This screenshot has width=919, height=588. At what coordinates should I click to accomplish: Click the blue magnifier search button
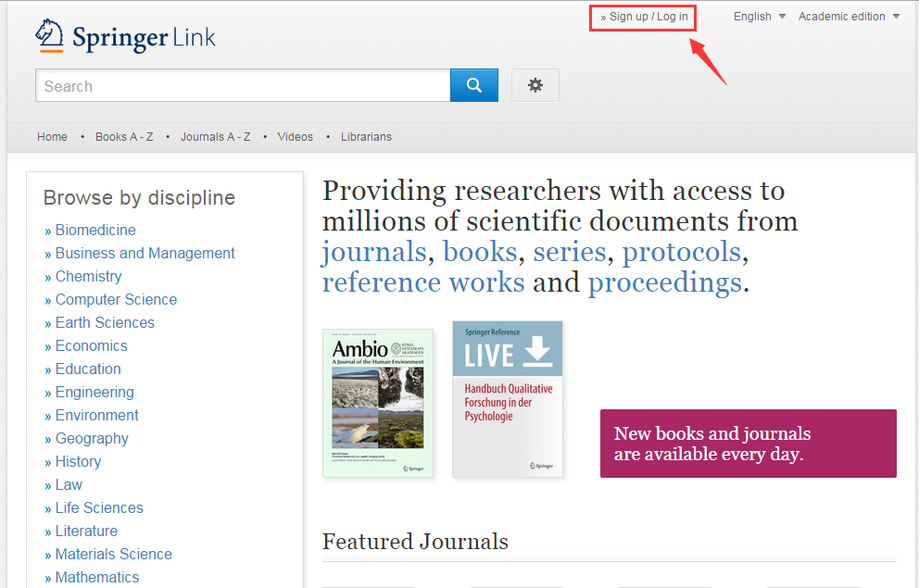pyautogui.click(x=474, y=85)
